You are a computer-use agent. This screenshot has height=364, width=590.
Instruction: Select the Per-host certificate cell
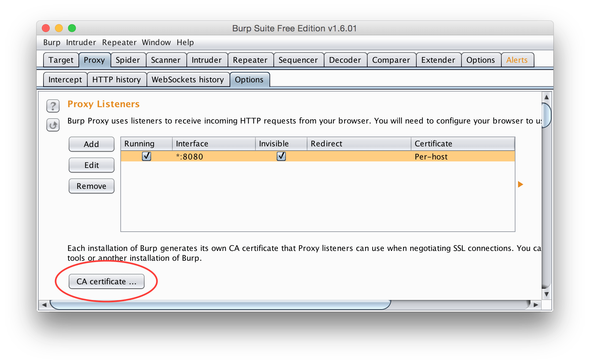pos(463,157)
